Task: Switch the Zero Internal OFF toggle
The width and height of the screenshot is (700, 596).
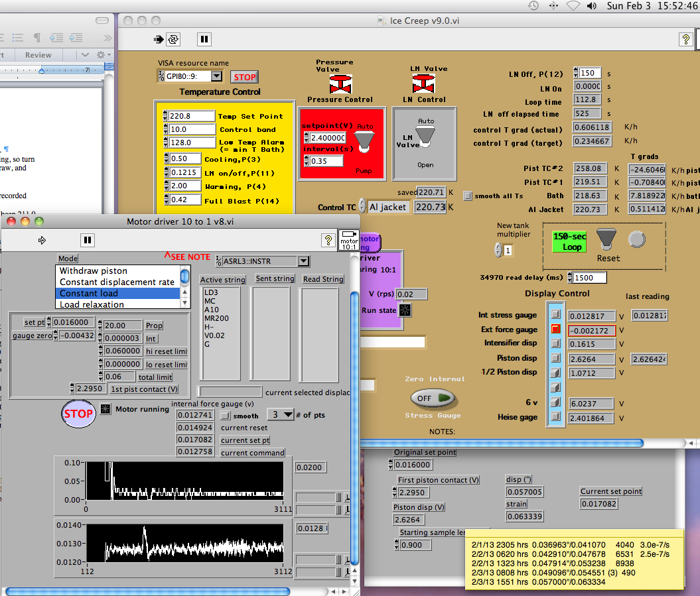Action: 432,398
